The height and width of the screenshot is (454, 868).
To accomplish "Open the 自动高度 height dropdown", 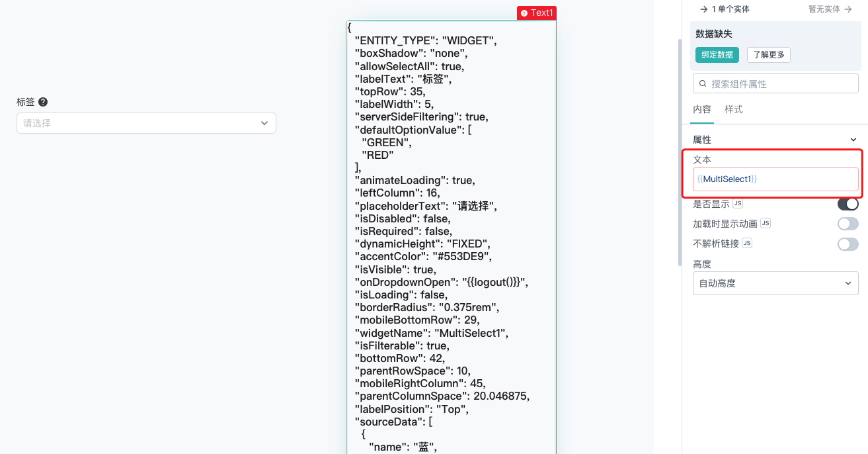I will pyautogui.click(x=775, y=283).
